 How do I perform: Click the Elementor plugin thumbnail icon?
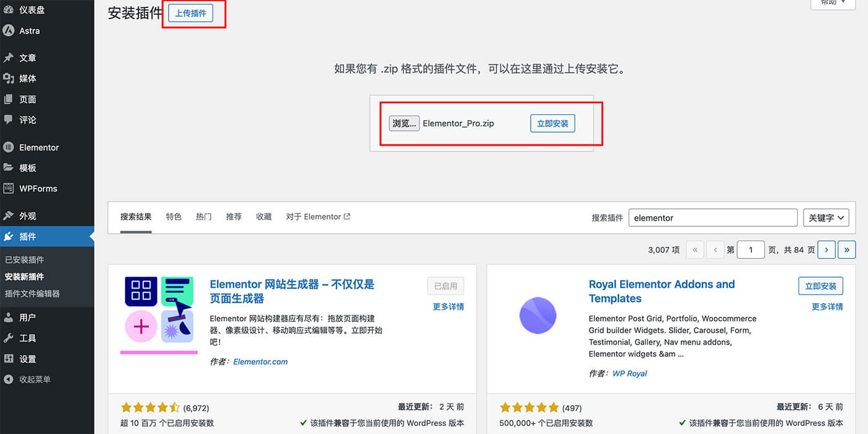[x=159, y=315]
